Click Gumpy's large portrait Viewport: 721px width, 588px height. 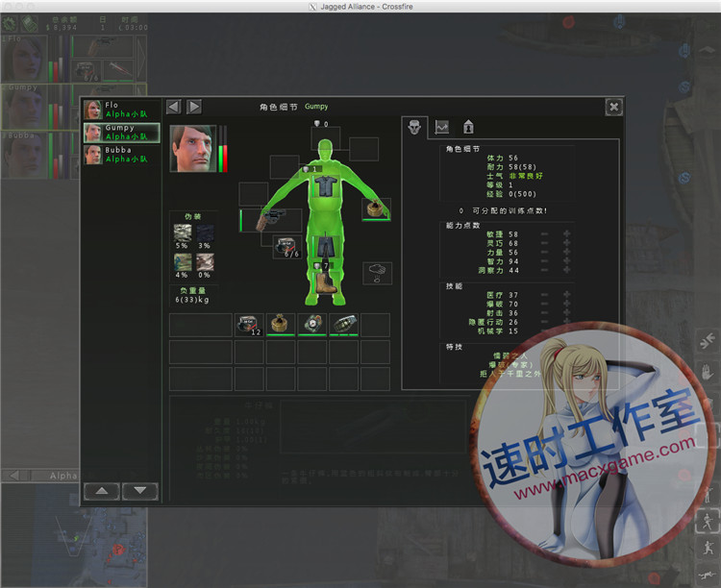coord(193,149)
